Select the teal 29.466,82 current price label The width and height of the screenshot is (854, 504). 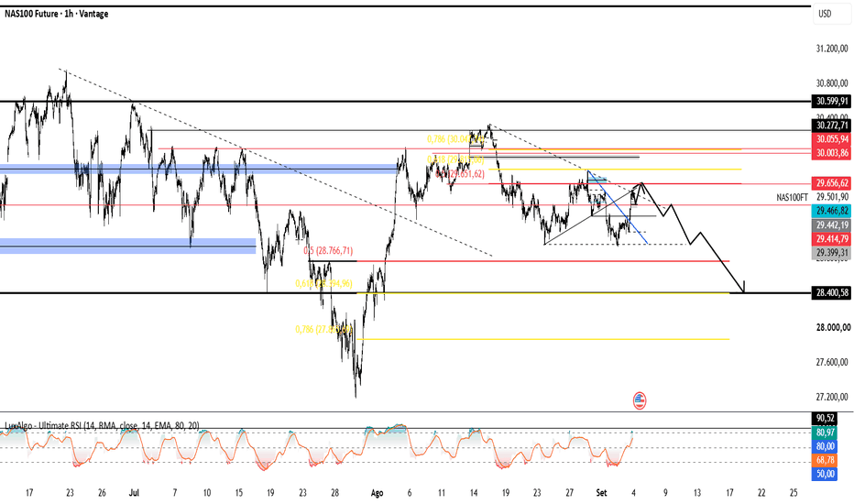coord(831,211)
